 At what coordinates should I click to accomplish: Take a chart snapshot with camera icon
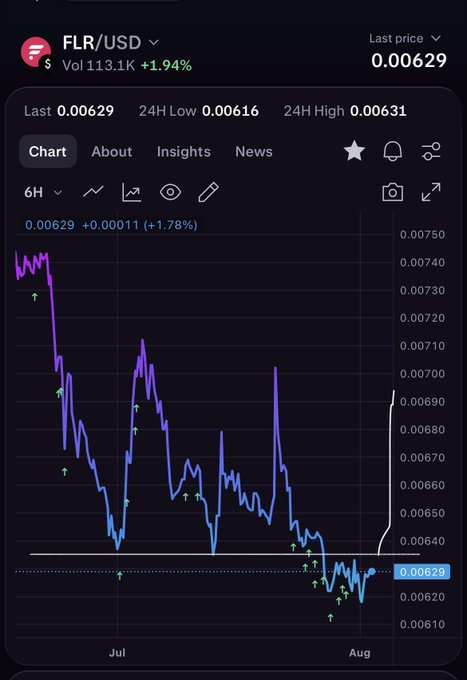393,192
